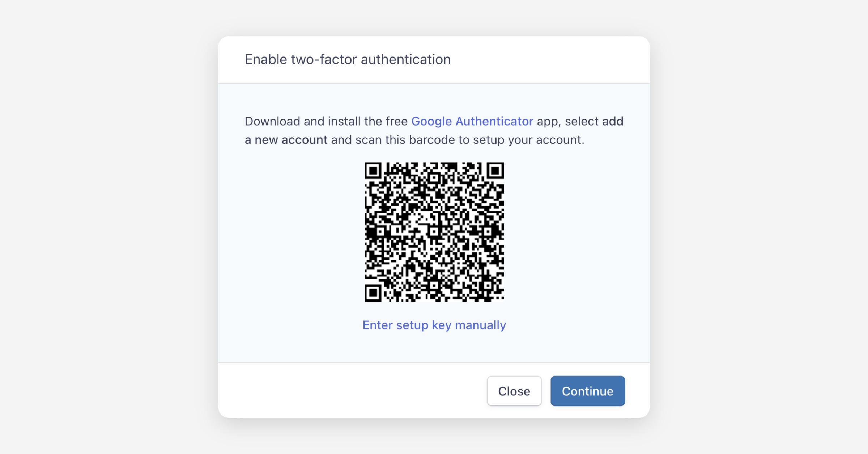Click the dialog title 'Enable two-factor authentication'
This screenshot has height=454, width=868.
tap(348, 59)
